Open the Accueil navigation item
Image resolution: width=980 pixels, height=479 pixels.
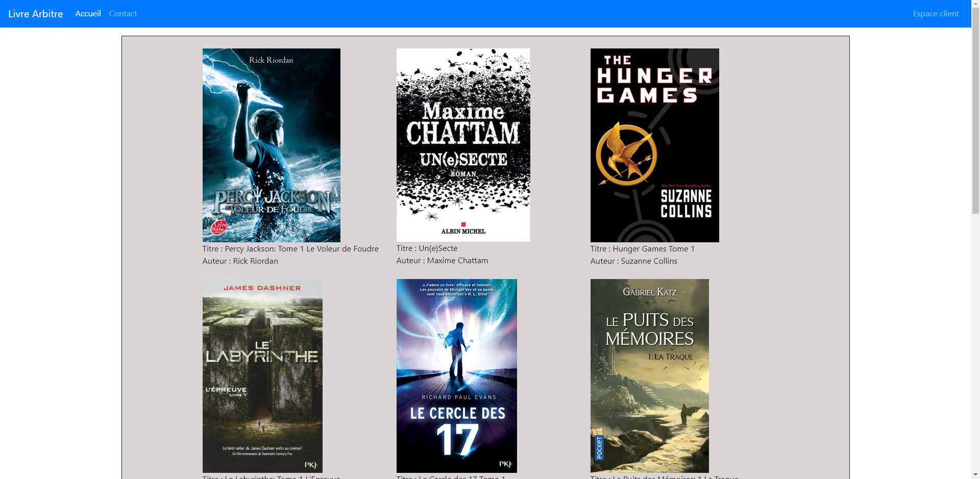88,14
